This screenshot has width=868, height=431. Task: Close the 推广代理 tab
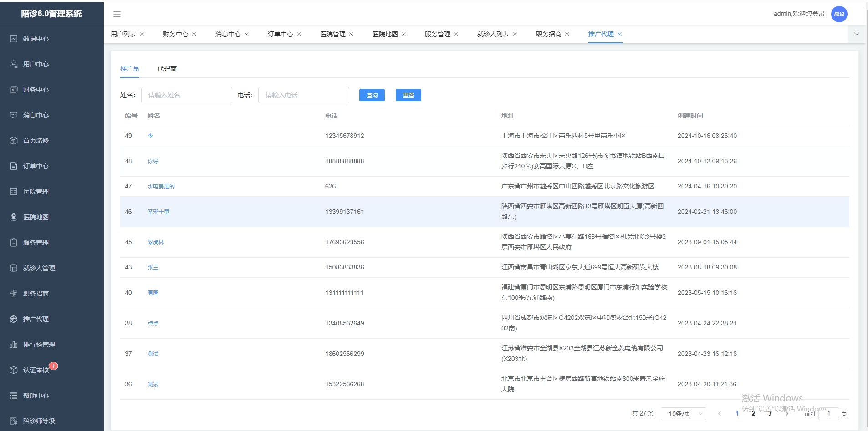(x=619, y=34)
